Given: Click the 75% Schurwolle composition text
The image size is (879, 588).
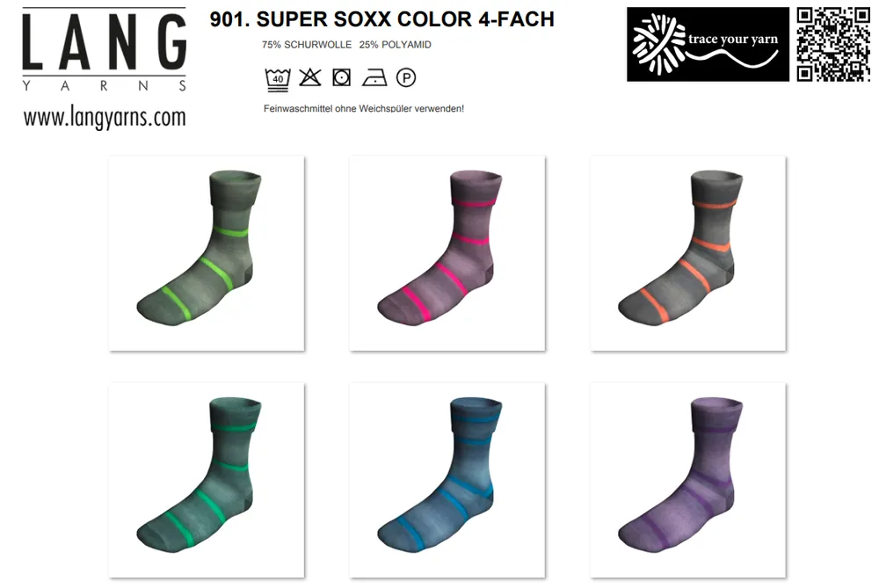Looking at the screenshot, I should [x=307, y=45].
